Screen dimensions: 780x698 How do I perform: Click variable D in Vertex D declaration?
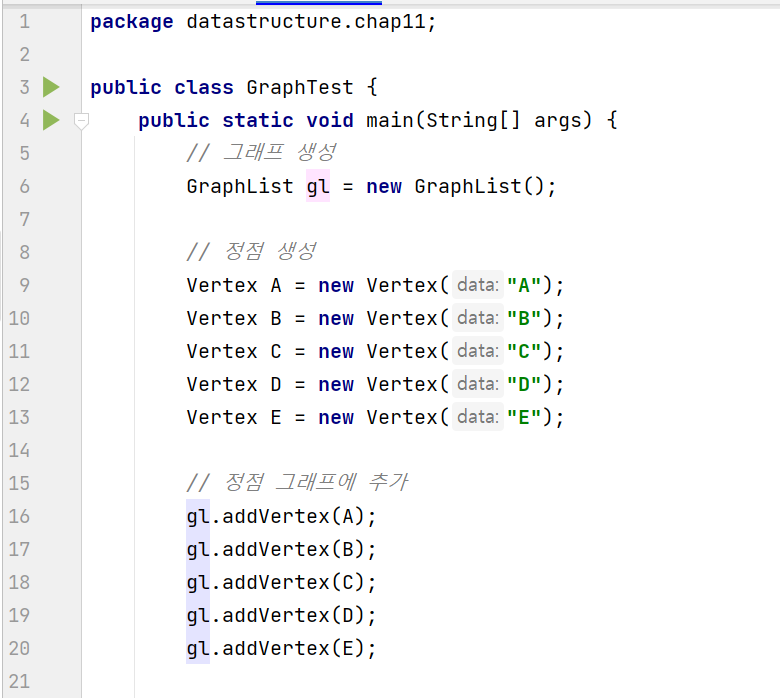276,384
